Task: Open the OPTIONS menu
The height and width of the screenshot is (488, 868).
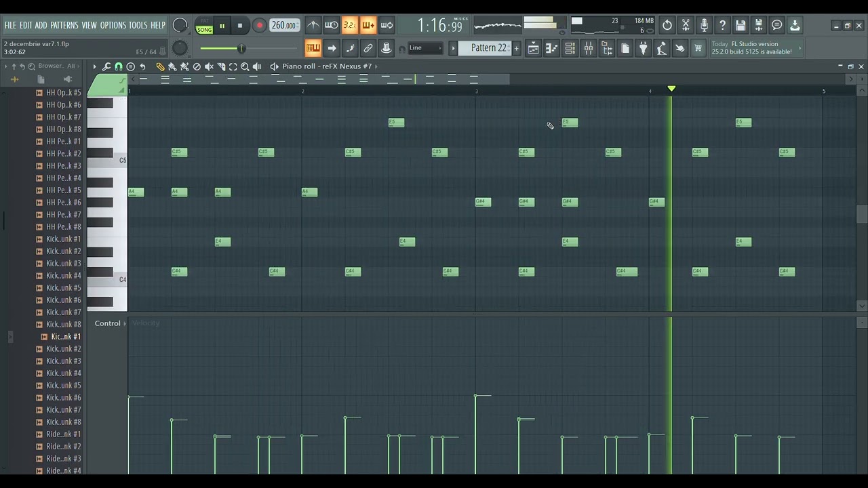Action: (x=113, y=26)
